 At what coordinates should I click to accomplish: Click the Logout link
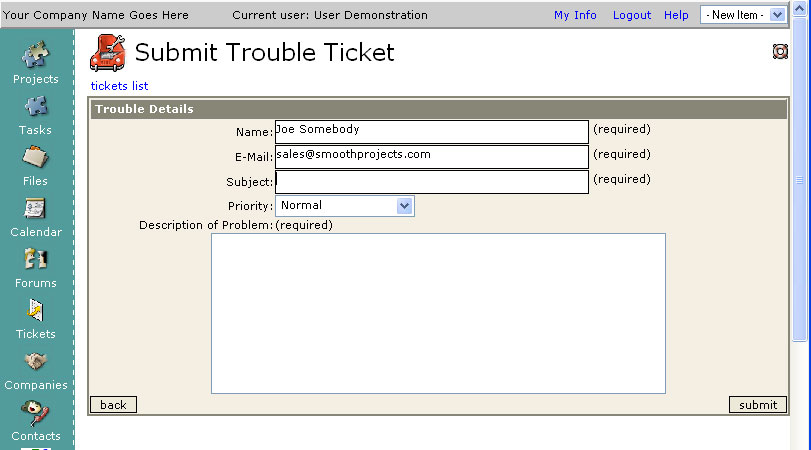pyautogui.click(x=632, y=15)
